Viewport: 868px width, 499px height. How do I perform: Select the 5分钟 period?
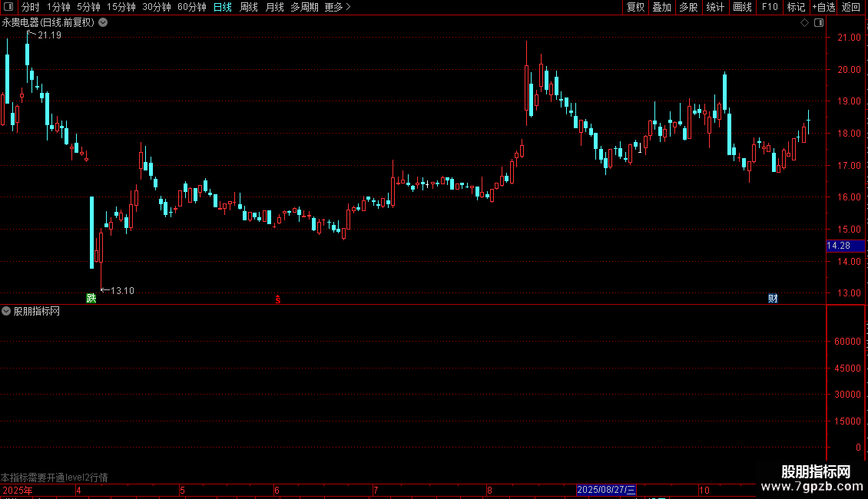click(x=88, y=7)
